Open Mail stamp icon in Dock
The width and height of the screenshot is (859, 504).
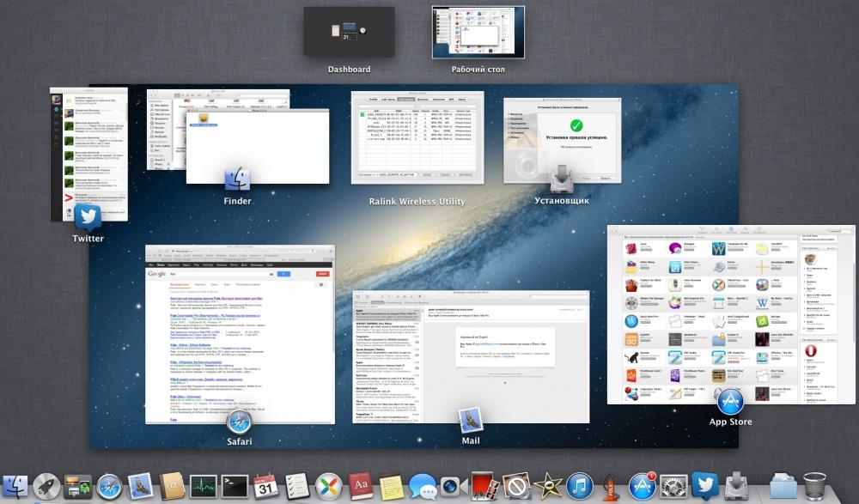pos(140,487)
